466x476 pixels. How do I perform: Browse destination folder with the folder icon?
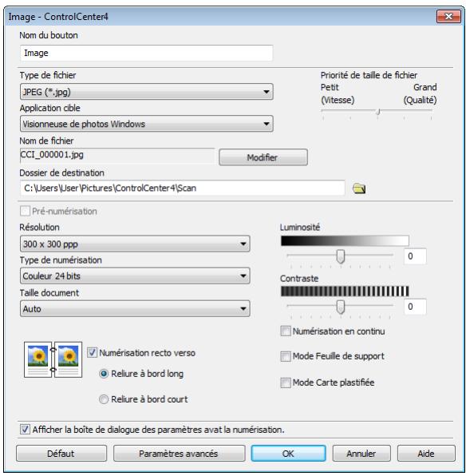click(359, 188)
